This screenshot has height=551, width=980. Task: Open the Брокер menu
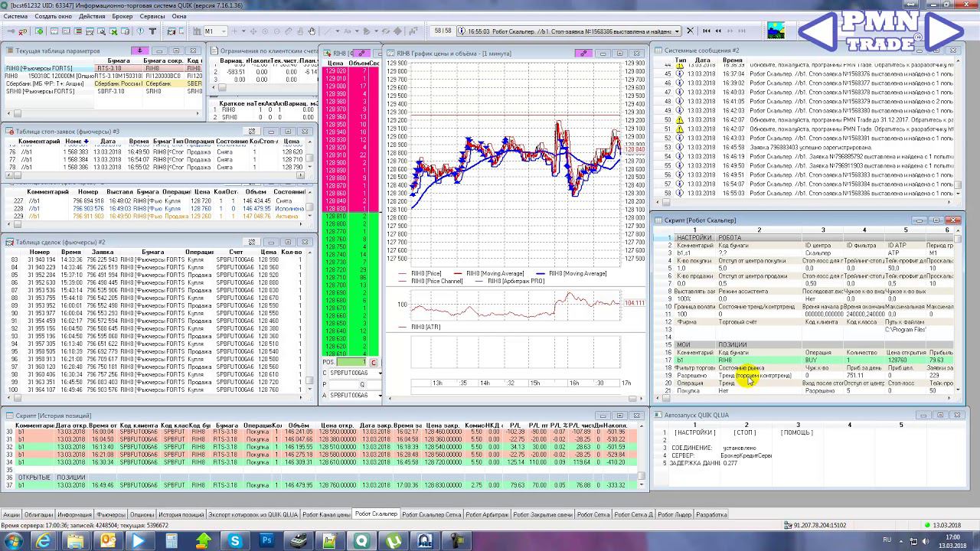122,16
